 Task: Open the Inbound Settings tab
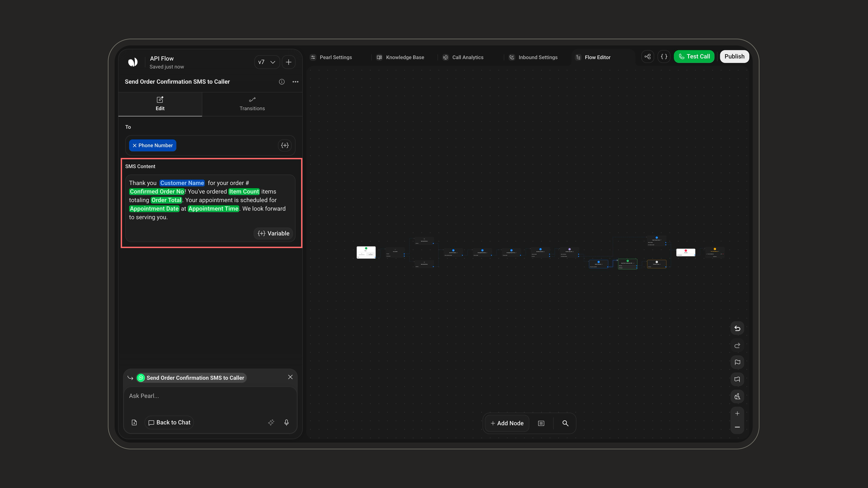tap(533, 57)
